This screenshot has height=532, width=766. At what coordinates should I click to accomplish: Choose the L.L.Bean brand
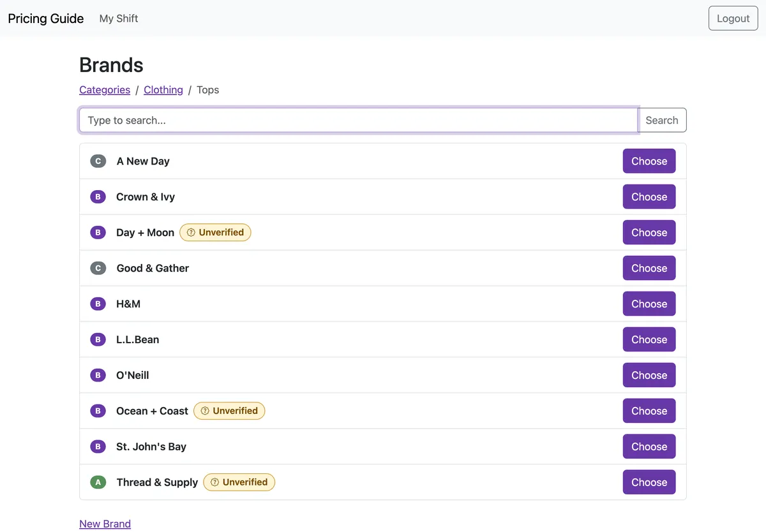(649, 340)
